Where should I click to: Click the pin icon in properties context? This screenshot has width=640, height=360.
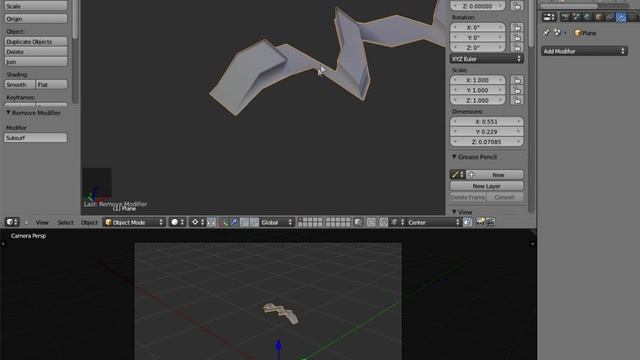point(547,33)
